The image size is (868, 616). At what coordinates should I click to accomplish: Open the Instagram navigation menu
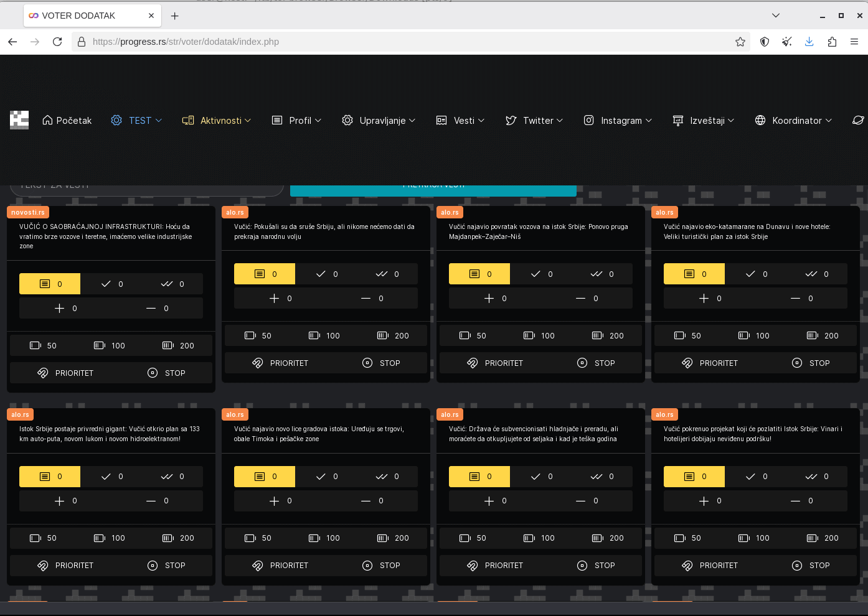click(618, 121)
